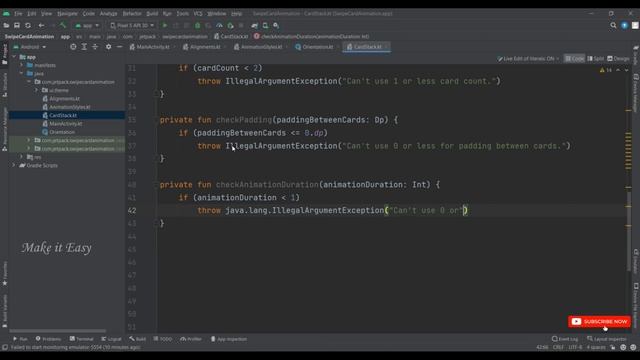Switch editor to Split view
This screenshot has height=360, width=640.
click(596, 59)
